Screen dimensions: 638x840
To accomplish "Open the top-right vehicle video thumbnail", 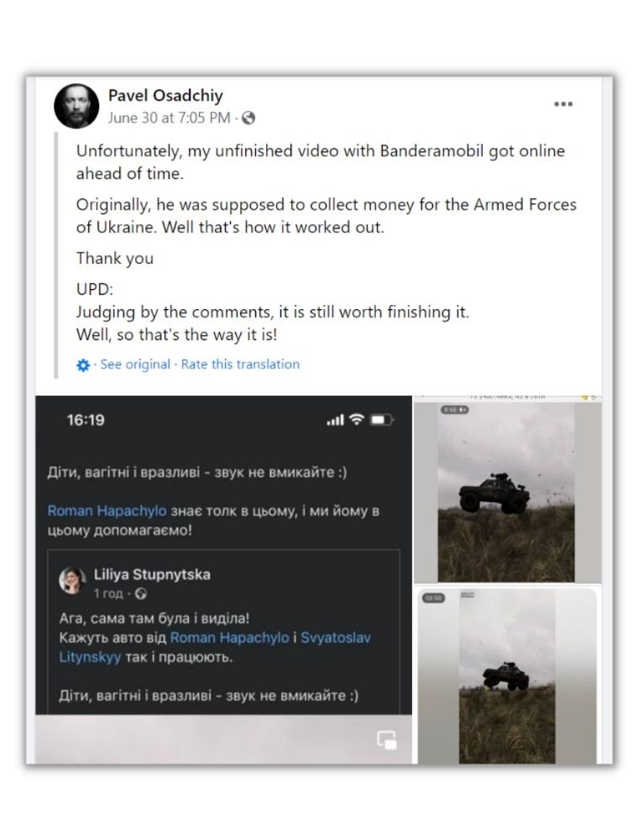I will 506,491.
